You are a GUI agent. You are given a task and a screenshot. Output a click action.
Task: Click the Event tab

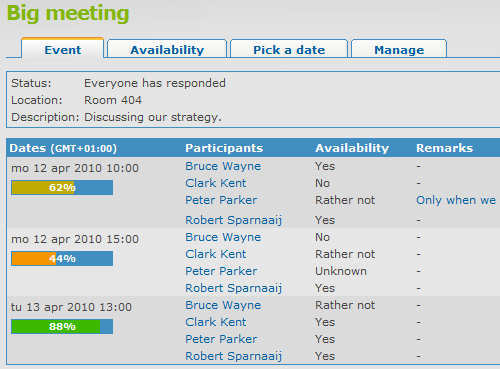63,49
